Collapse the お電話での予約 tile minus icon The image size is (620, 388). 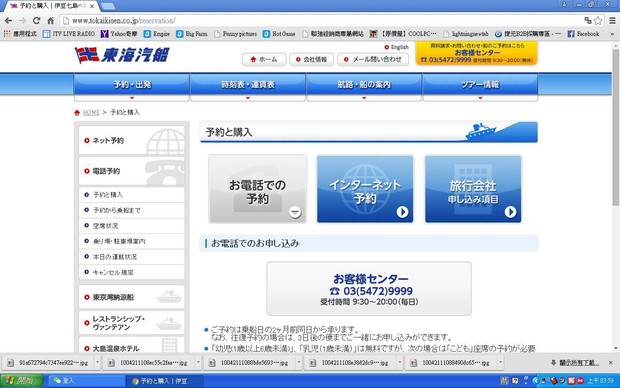pos(295,212)
